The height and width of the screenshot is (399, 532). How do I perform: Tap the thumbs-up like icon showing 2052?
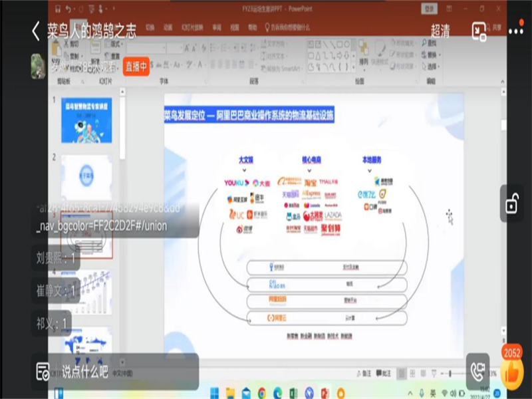[x=513, y=374]
